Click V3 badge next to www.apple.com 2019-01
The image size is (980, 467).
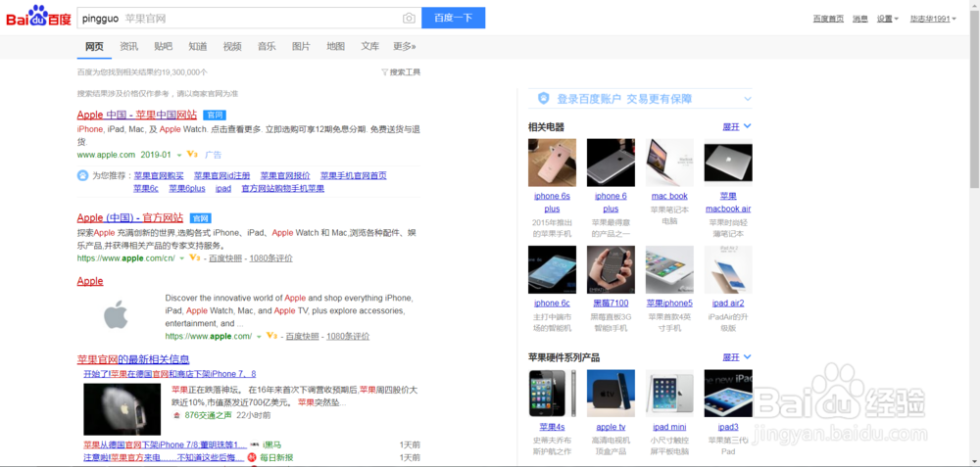[192, 155]
